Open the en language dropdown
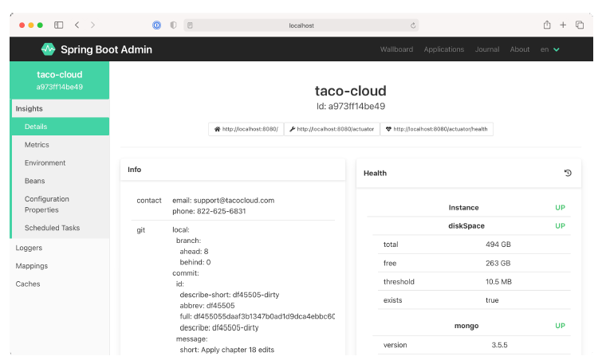Screen dimensions: 606x364 pos(550,49)
